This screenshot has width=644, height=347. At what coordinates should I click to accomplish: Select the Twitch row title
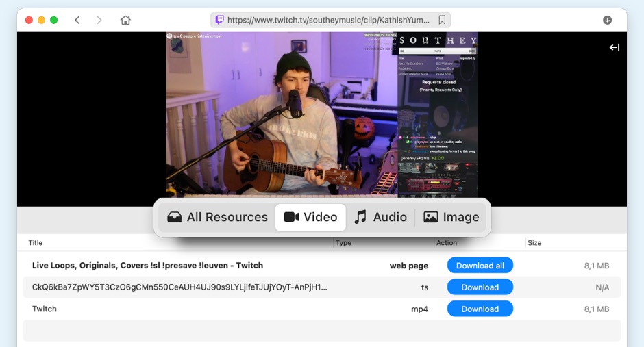tap(45, 309)
